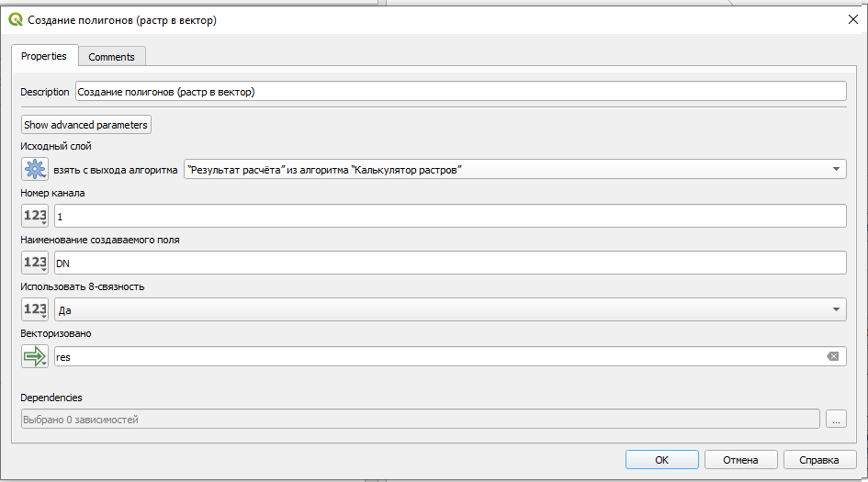The width and height of the screenshot is (868, 482).
Task: Click the DN field name input
Action: (x=450, y=263)
